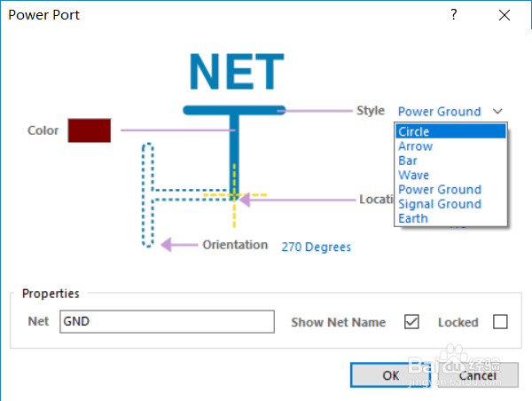Screen dimensions: 532x401
Task: Choose Power Ground in style list
Action: [450, 190]
